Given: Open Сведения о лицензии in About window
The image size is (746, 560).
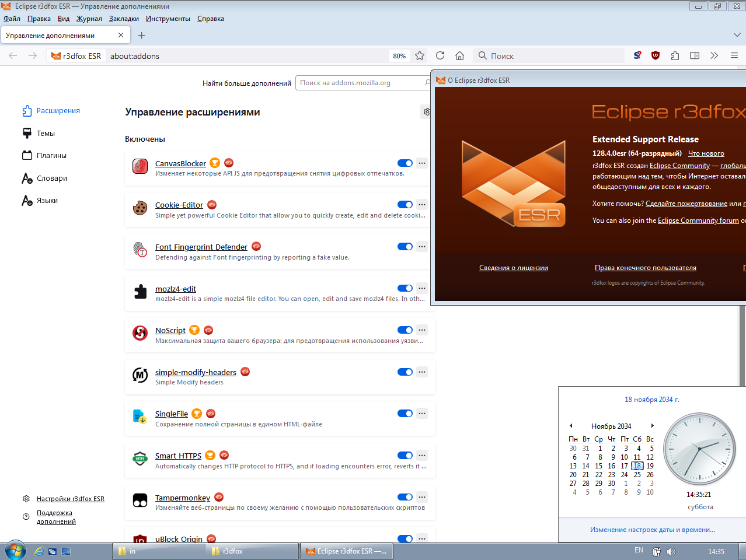Looking at the screenshot, I should tap(514, 268).
